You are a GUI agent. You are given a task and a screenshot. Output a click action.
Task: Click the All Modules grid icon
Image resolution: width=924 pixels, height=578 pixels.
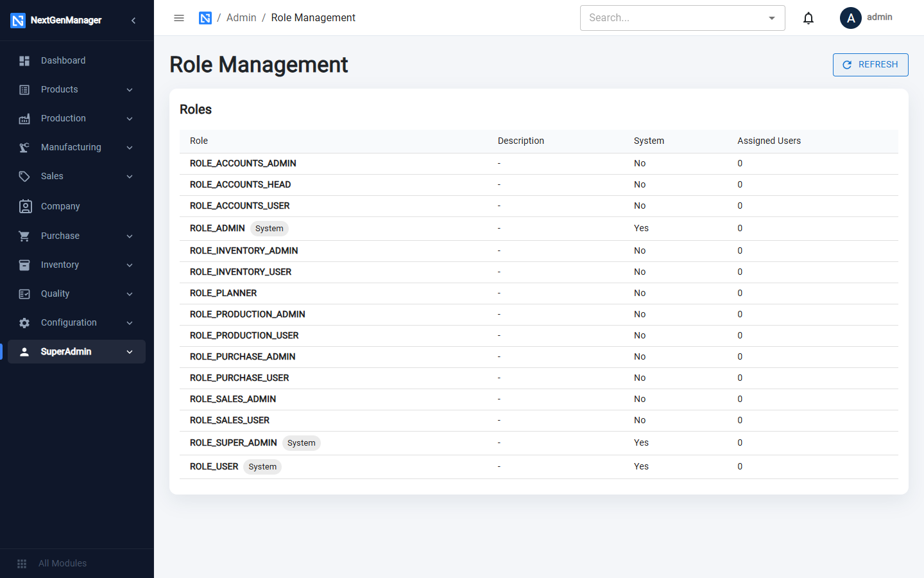click(x=22, y=564)
